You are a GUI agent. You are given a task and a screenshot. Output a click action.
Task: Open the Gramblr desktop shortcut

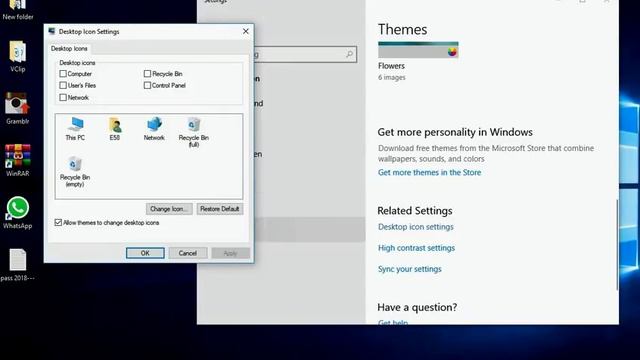[x=17, y=109]
